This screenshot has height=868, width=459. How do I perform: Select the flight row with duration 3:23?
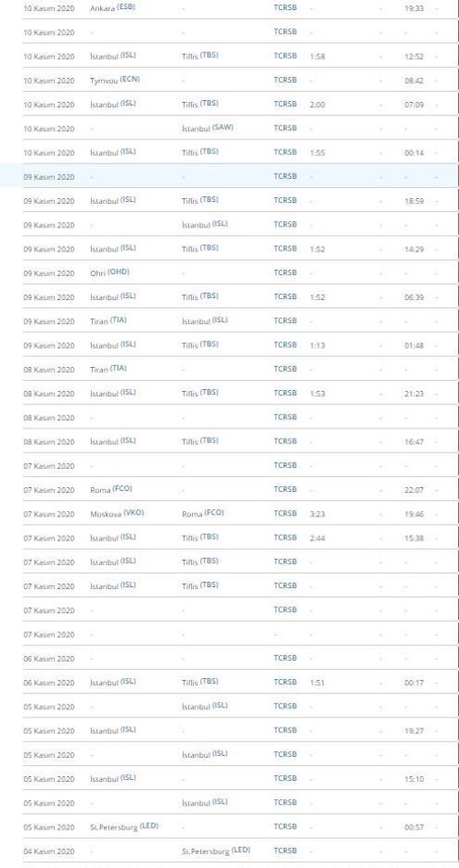(241, 514)
